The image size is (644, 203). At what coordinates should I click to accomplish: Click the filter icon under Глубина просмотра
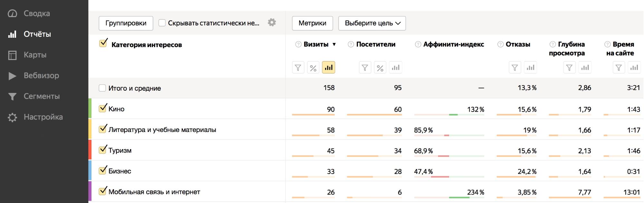coord(569,68)
